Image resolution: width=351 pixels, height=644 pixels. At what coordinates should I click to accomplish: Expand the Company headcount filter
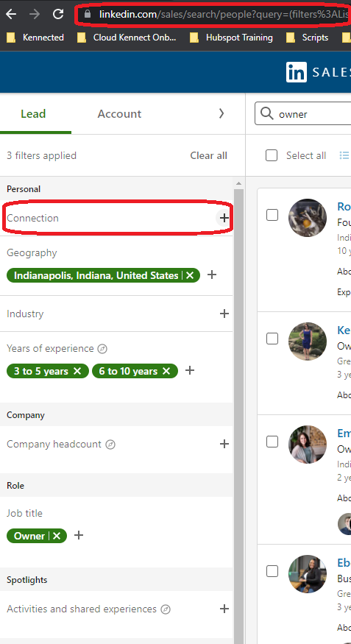point(224,444)
